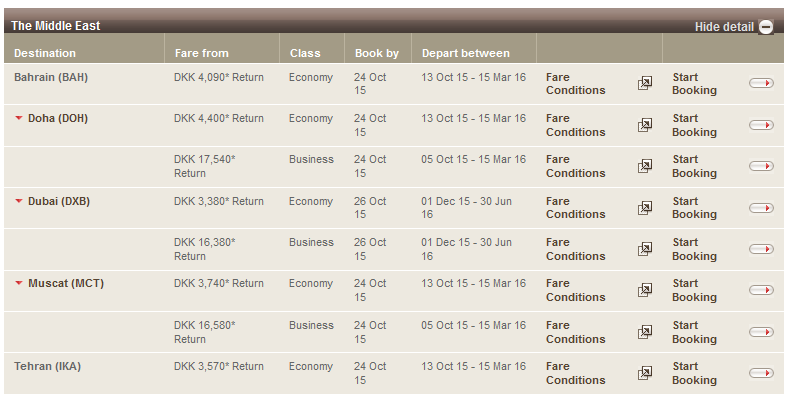
Task: Click Start Booking text for Dubai Business
Action: (694, 249)
